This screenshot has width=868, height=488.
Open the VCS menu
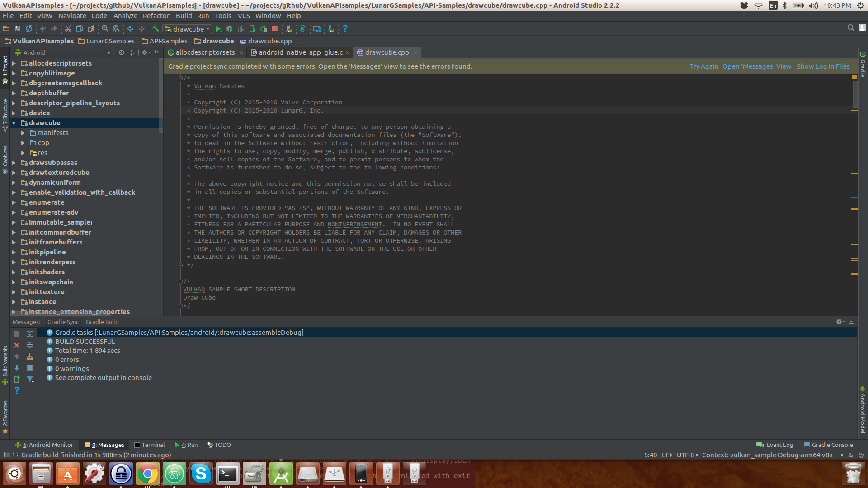click(244, 16)
